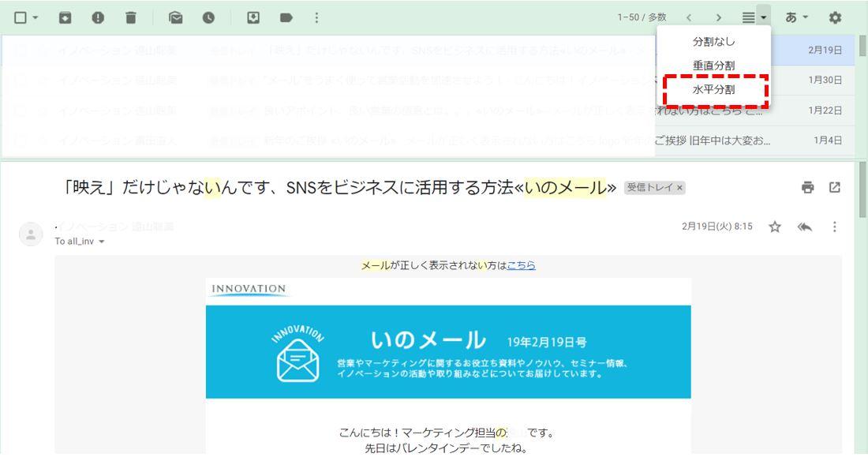The width and height of the screenshot is (868, 457).
Task: Click the reading pane scrollbar
Action: coord(862,190)
